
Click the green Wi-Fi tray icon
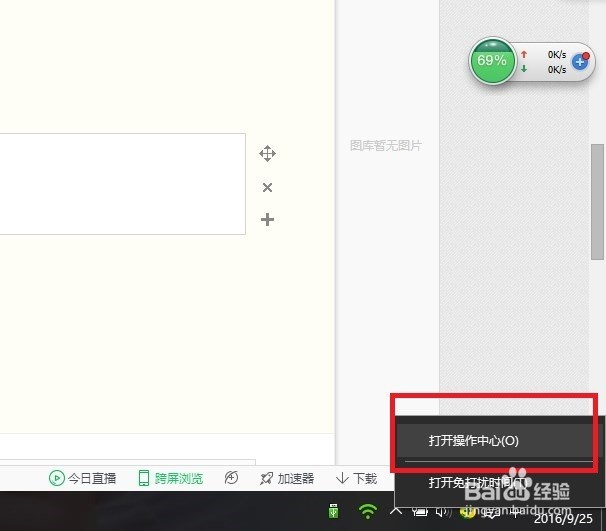tap(368, 511)
